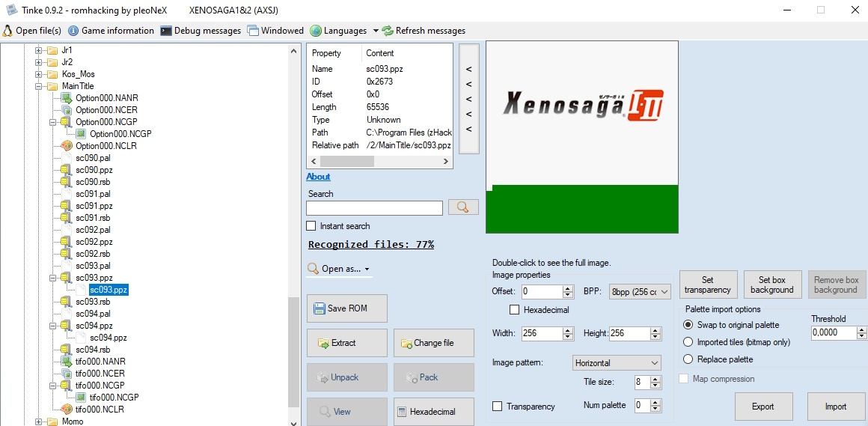The width and height of the screenshot is (868, 426).
Task: Increase Tile size with the up arrow
Action: tap(655, 379)
